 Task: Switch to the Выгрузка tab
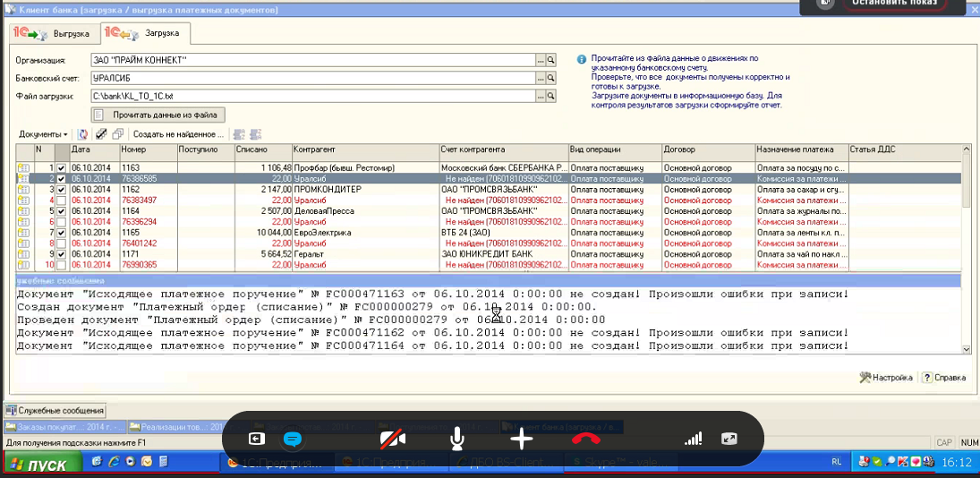coord(55,34)
